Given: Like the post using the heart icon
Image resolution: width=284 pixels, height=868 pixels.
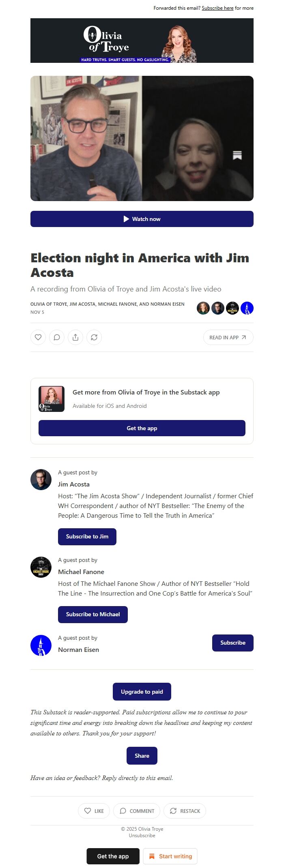Looking at the screenshot, I should [39, 337].
